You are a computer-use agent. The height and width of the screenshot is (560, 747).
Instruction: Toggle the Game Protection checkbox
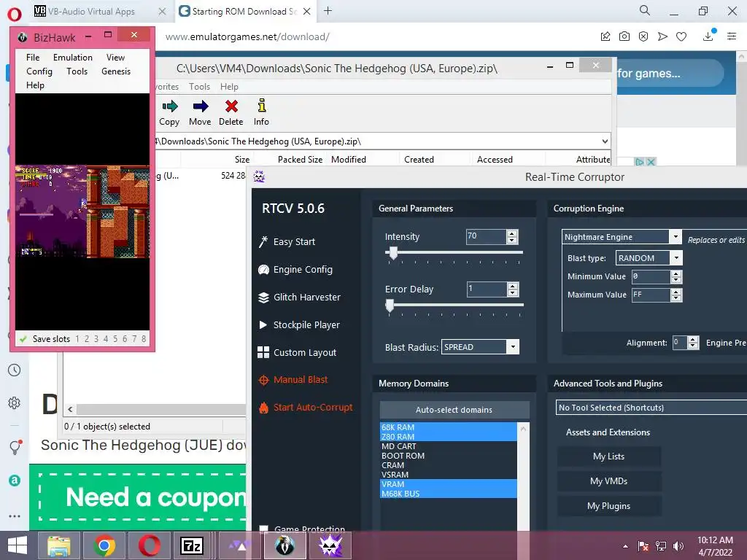pyautogui.click(x=263, y=529)
